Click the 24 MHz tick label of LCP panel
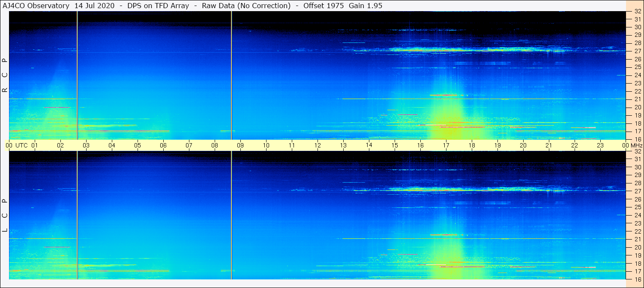The width and height of the screenshot is (644, 288). 637,215
